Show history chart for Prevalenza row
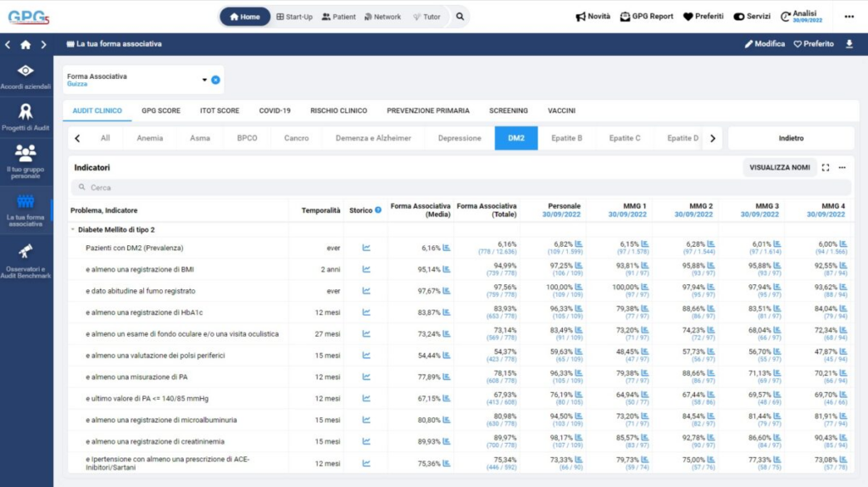 tap(366, 248)
